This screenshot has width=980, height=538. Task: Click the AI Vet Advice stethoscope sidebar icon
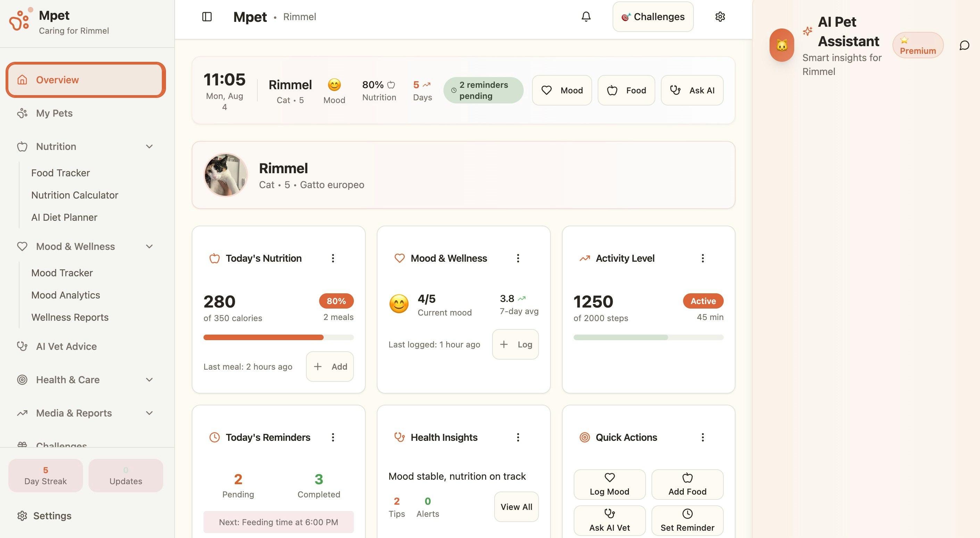[22, 346]
